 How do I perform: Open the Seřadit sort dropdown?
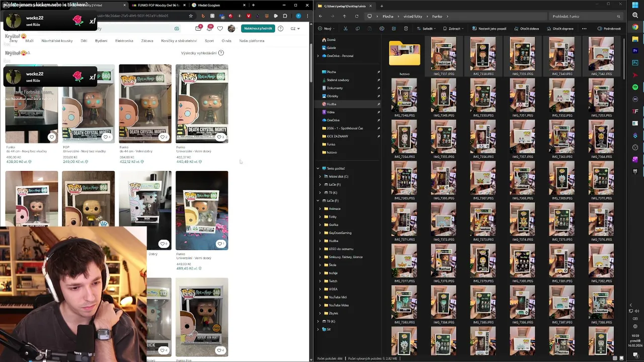click(427, 29)
